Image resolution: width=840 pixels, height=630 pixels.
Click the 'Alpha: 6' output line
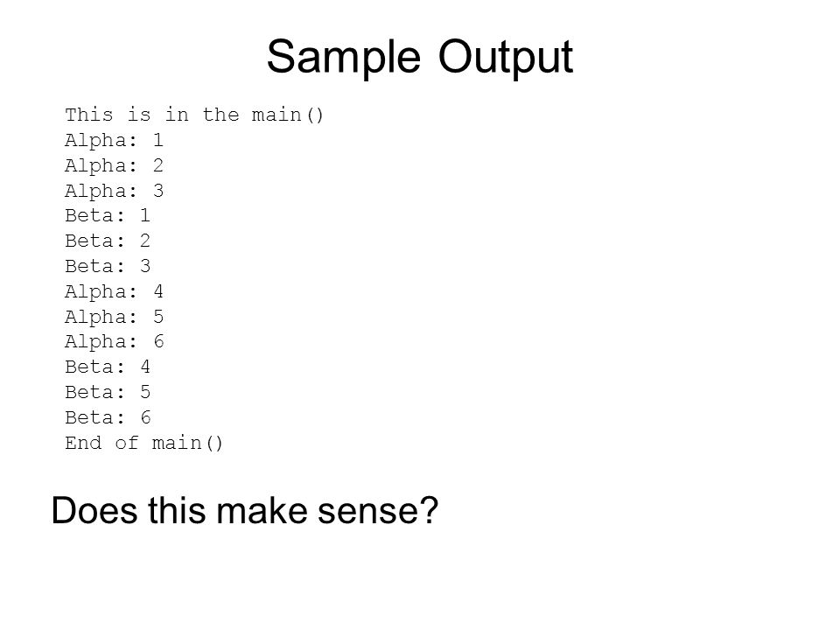click(114, 341)
